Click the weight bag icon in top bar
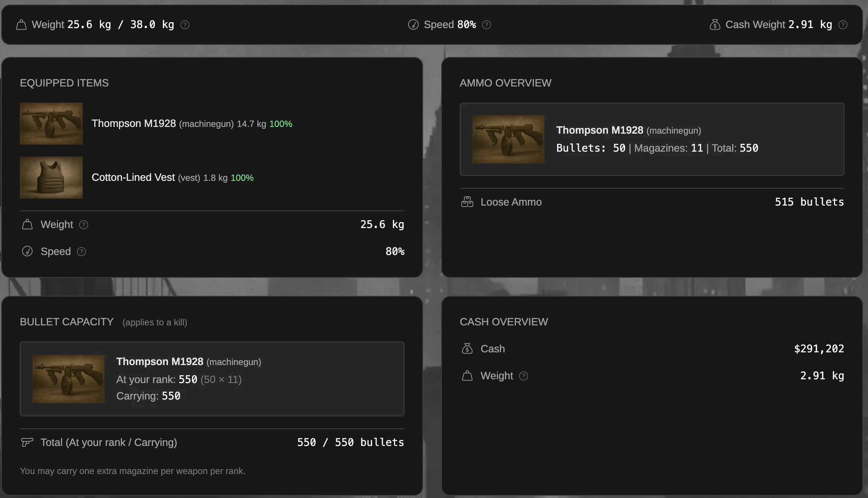The image size is (868, 498). [21, 25]
